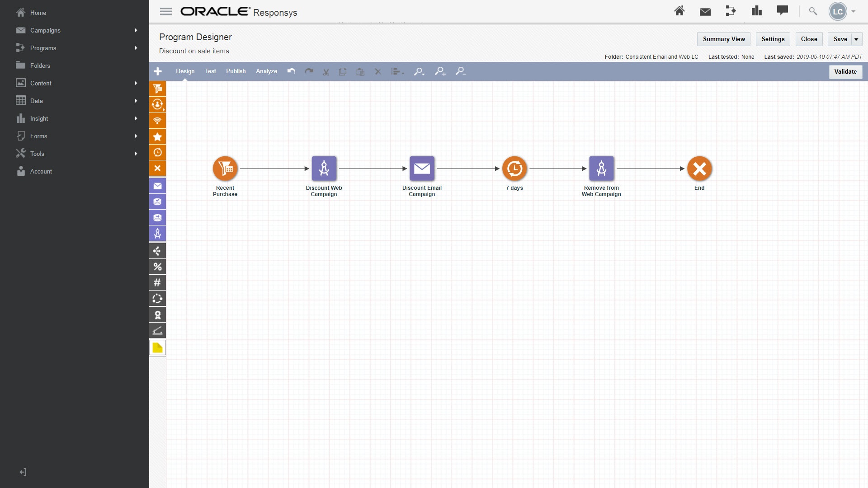Click the zoom in magnifier icon
The image size is (868, 488).
coord(440,71)
